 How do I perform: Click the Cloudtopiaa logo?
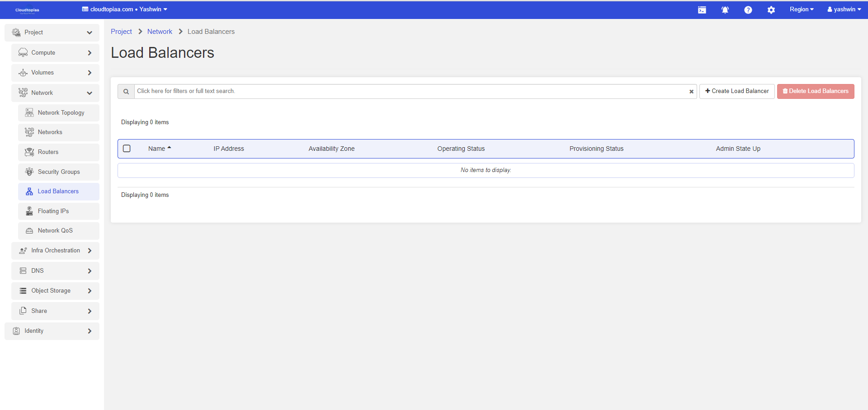[x=27, y=10]
